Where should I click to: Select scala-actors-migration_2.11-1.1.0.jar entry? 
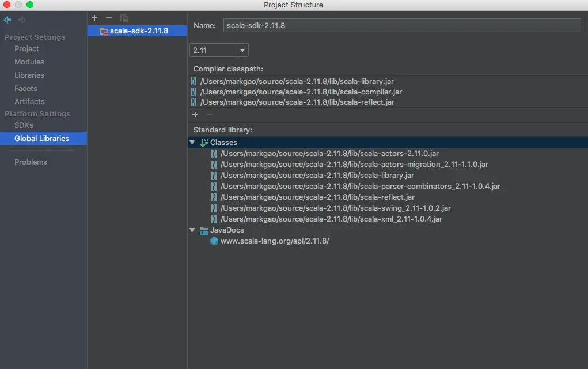[354, 164]
